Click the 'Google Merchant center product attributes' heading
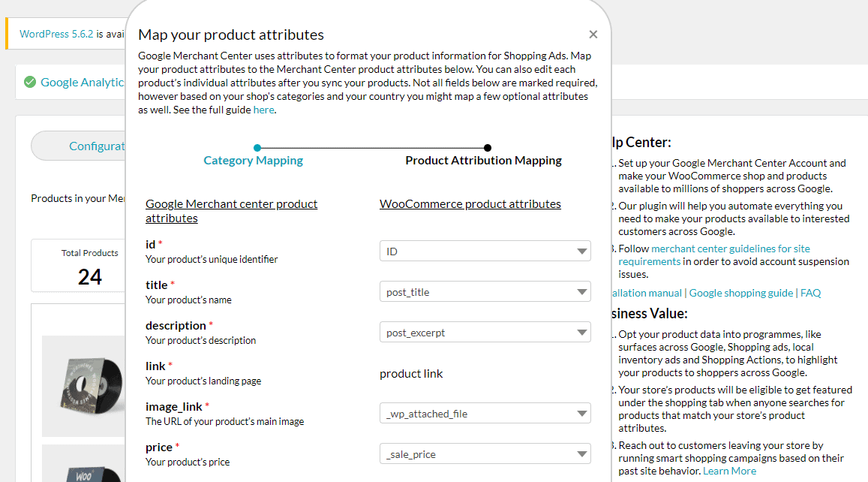This screenshot has width=868, height=482. (x=231, y=211)
